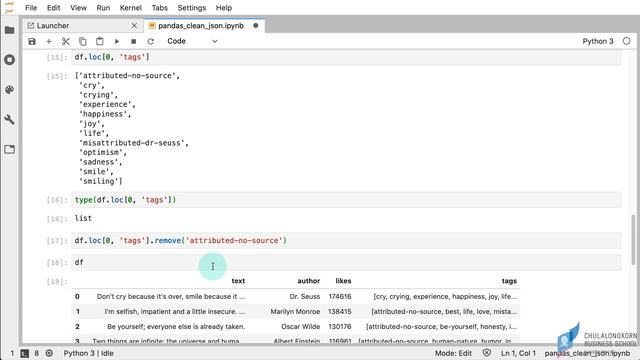Restart the kernel with the refresh icon
640x360 pixels.
151,41
